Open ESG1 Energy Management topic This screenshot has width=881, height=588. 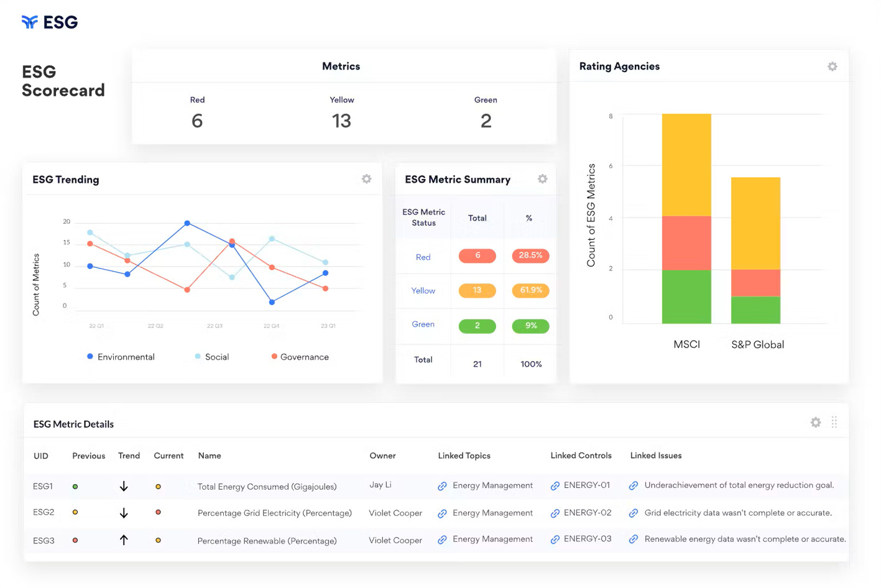(x=492, y=485)
